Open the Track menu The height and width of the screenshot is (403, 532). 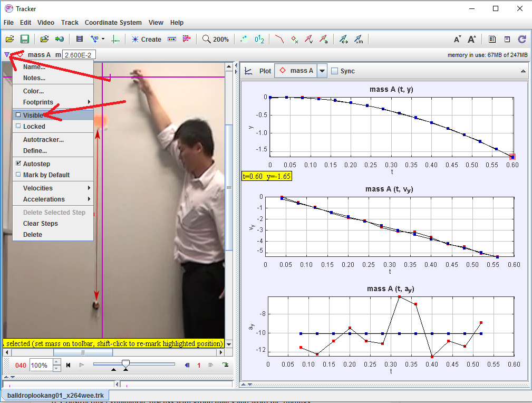click(70, 22)
